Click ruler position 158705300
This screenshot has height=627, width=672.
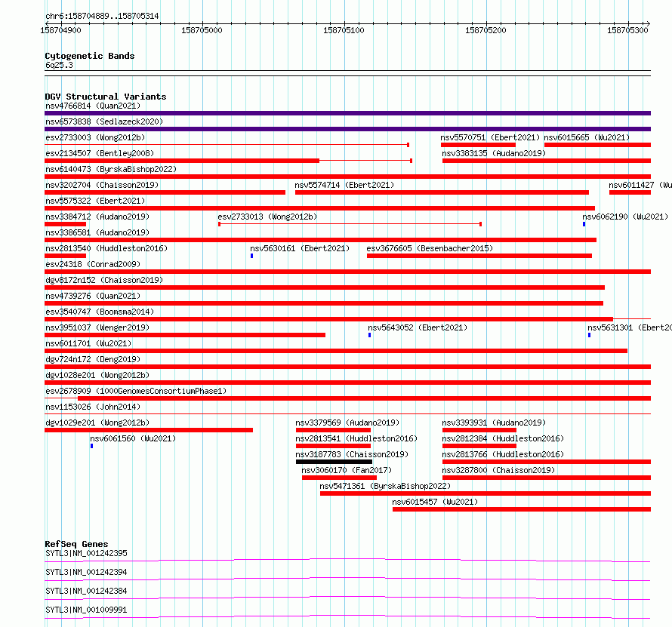coord(627,30)
